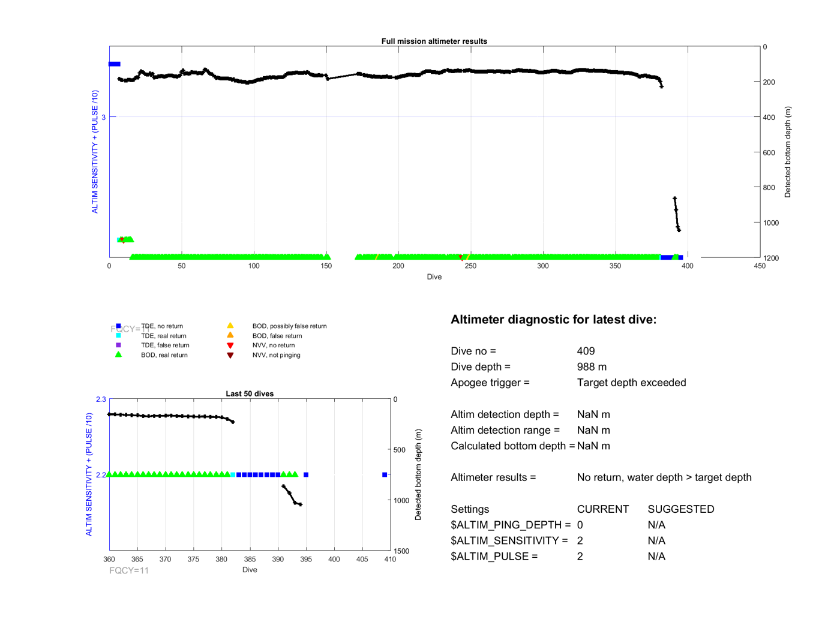Click the 'Dive' x-axis label of the full mission plot

point(434,277)
